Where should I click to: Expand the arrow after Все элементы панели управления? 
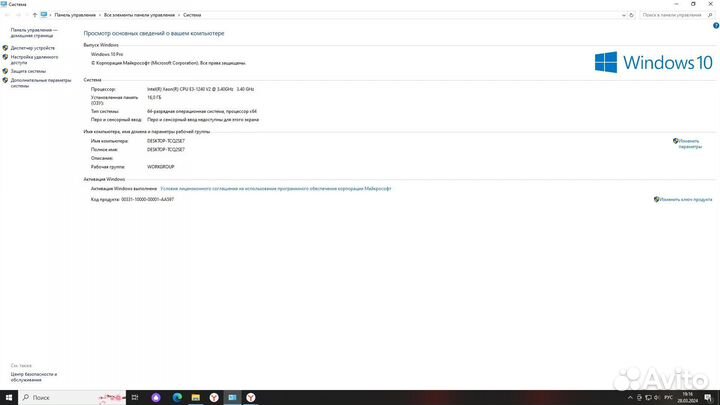(x=179, y=15)
